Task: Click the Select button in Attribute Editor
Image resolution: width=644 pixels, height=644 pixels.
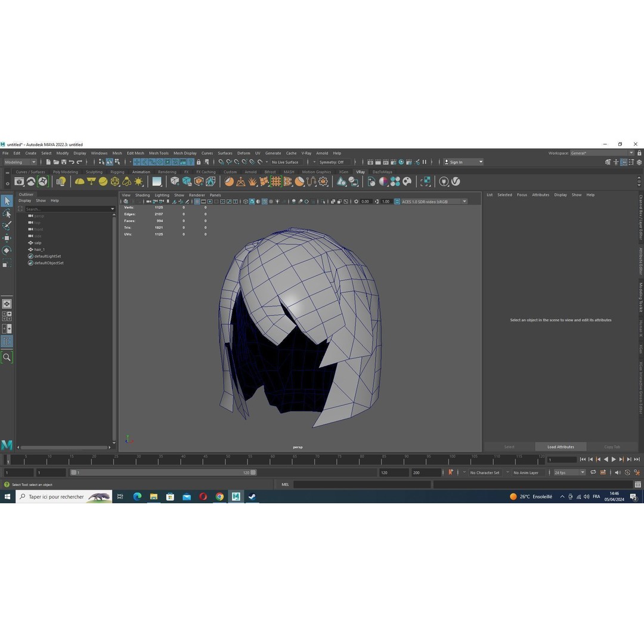Action: 509,447
